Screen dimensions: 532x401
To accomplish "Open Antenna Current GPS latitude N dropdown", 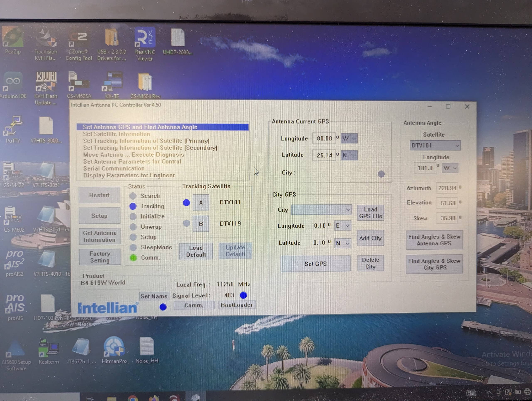I will coord(349,155).
